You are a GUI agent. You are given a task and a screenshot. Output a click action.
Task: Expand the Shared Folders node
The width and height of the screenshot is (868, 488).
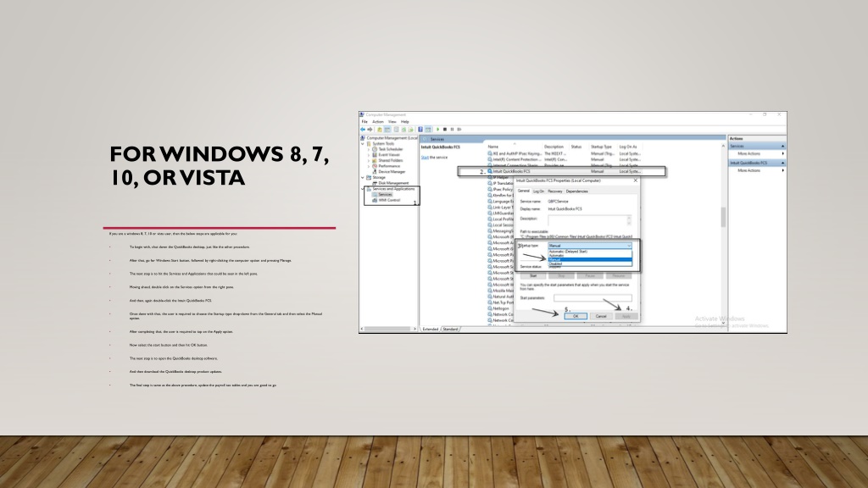pyautogui.click(x=369, y=160)
